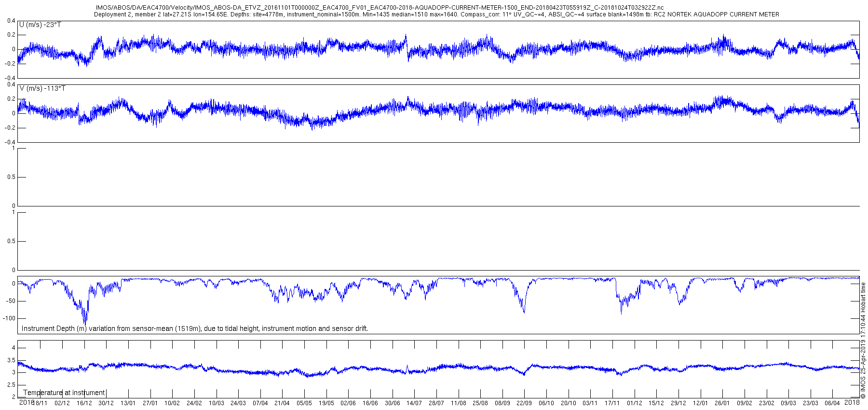
Task: Click the '23/03' date tick label
Action: [811, 403]
